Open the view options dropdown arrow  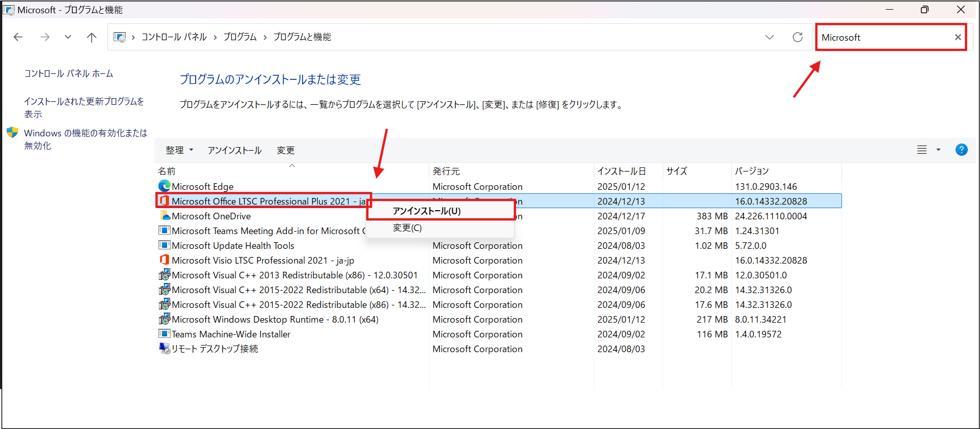coord(938,150)
